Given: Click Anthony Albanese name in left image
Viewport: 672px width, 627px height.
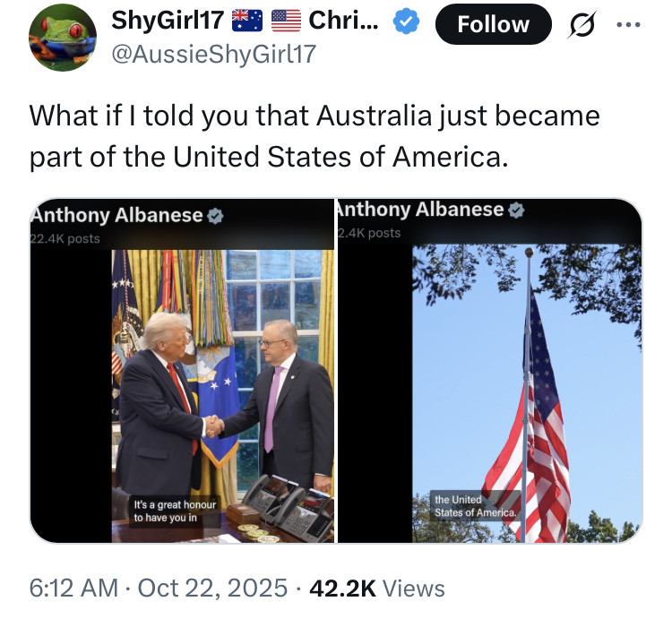Looking at the screenshot, I should (x=116, y=215).
